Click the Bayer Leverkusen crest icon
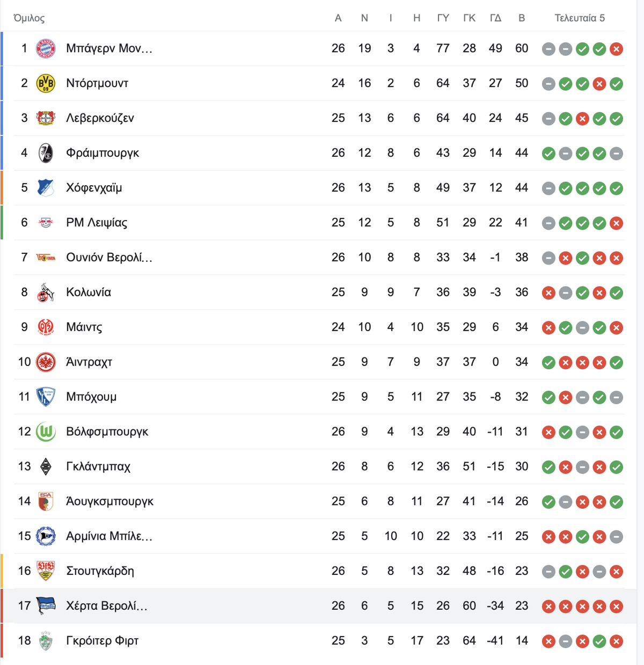644x665 pixels. [x=46, y=118]
